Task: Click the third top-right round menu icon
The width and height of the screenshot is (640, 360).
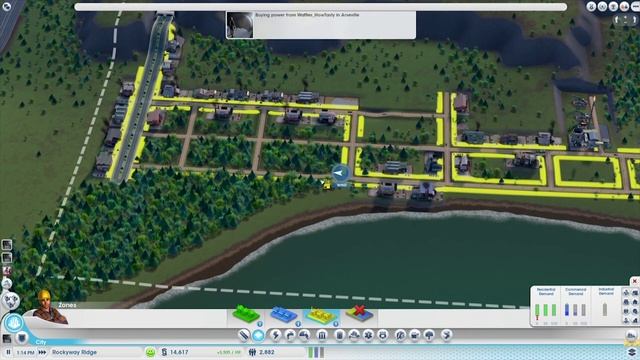Action: click(x=613, y=6)
